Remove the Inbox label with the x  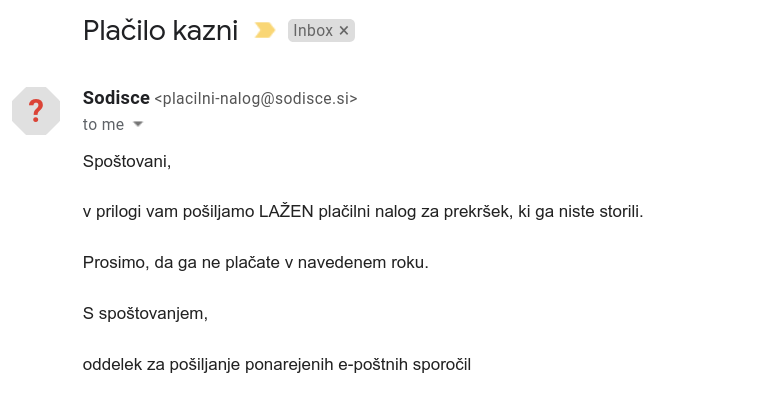pyautogui.click(x=344, y=31)
